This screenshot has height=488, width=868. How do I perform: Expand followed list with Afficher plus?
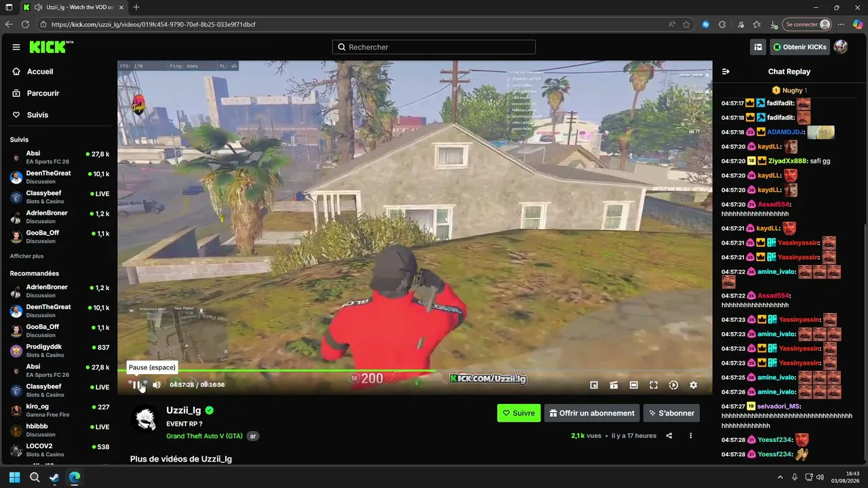[x=26, y=256]
